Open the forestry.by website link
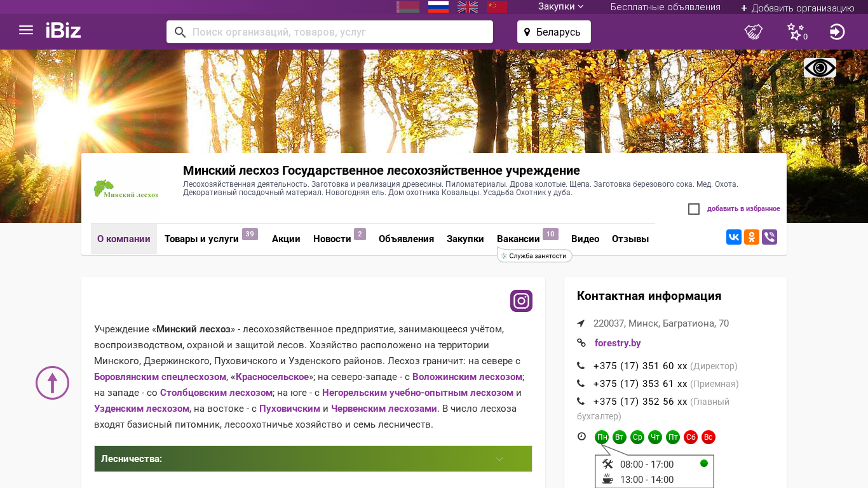Viewport: 868px width, 488px height. [617, 343]
